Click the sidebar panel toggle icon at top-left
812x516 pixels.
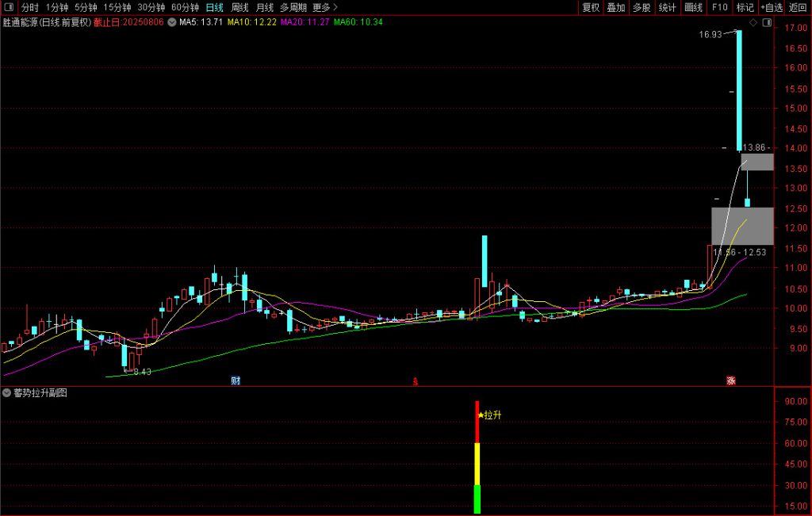tap(7, 7)
